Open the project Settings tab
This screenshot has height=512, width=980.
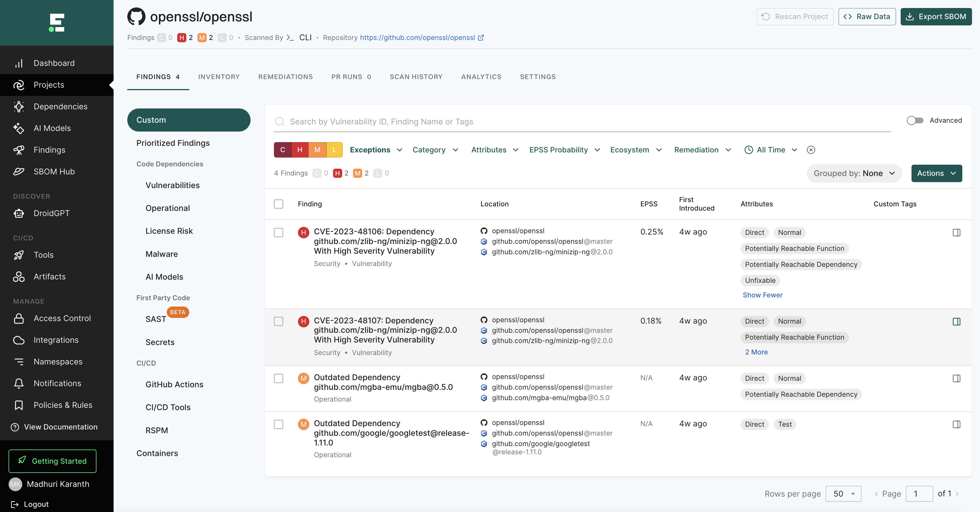tap(538, 77)
